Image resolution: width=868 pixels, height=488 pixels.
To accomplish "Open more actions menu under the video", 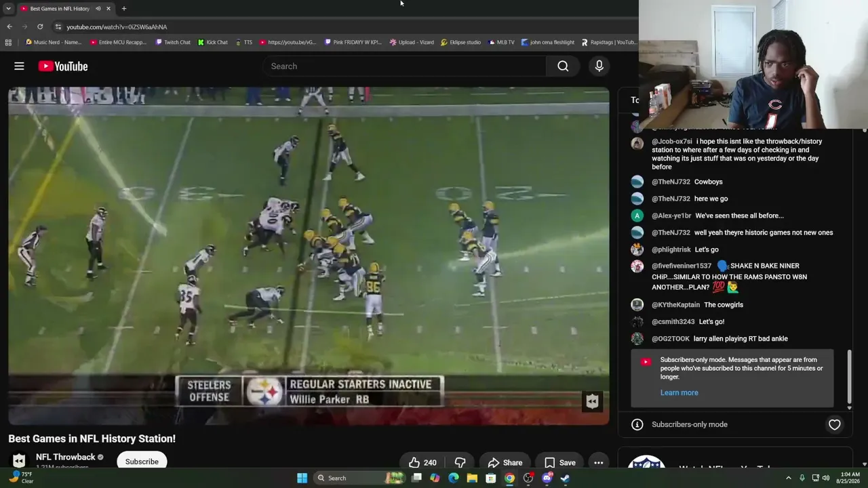I will 598,462.
